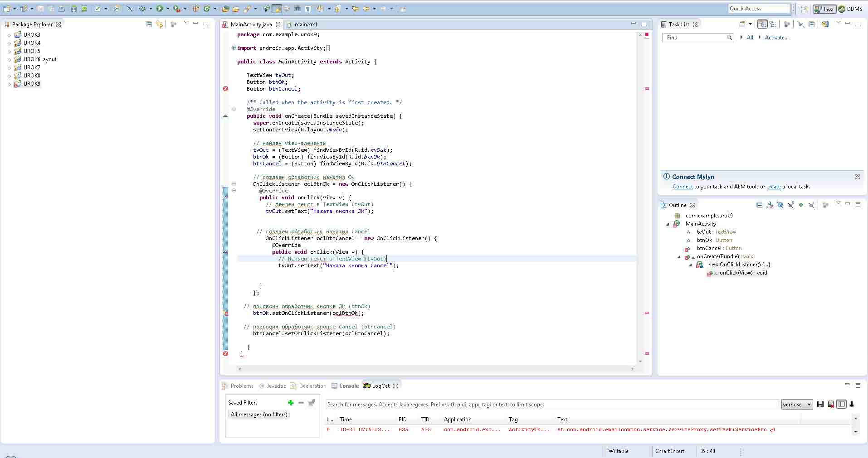Expand the UROK6Layout project
This screenshot has width=868, height=458.
pos(10,59)
